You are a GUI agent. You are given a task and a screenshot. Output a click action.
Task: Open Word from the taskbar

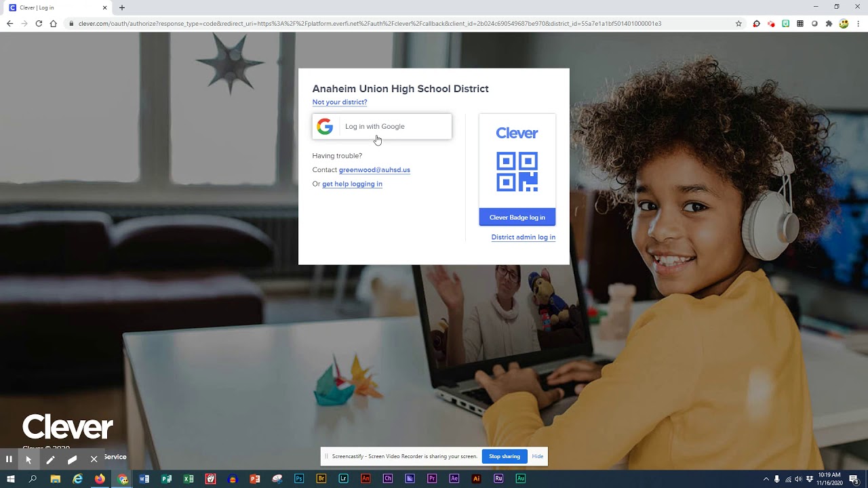pos(144,479)
